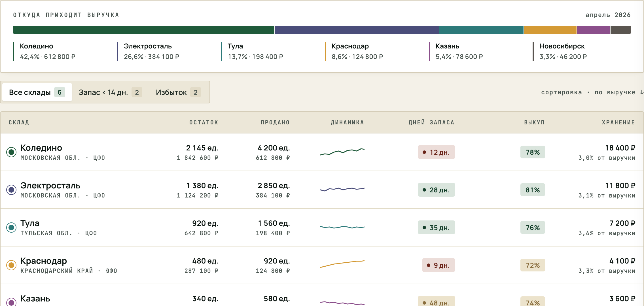
Task: Open the Коледино sales trend sparkline
Action: (342, 152)
